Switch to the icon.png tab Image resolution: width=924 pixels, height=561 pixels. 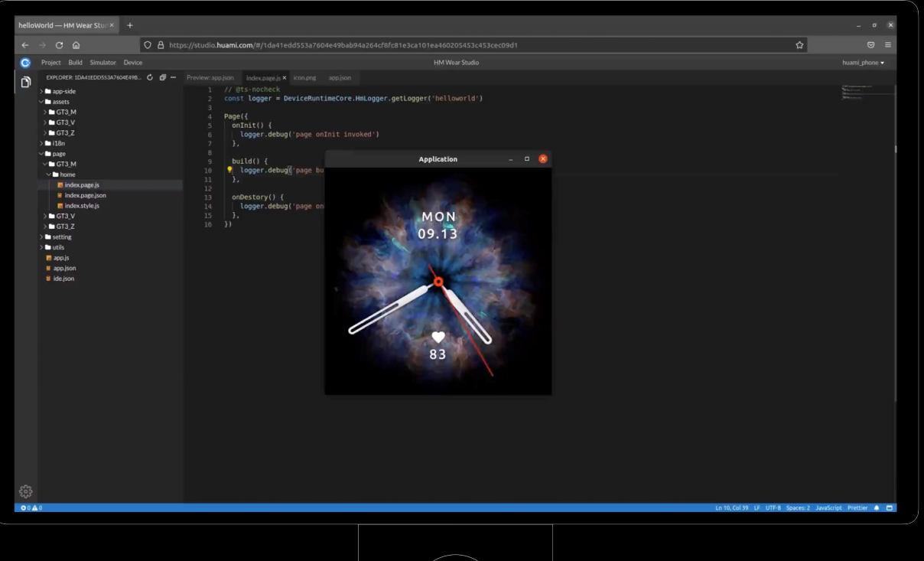[304, 78]
